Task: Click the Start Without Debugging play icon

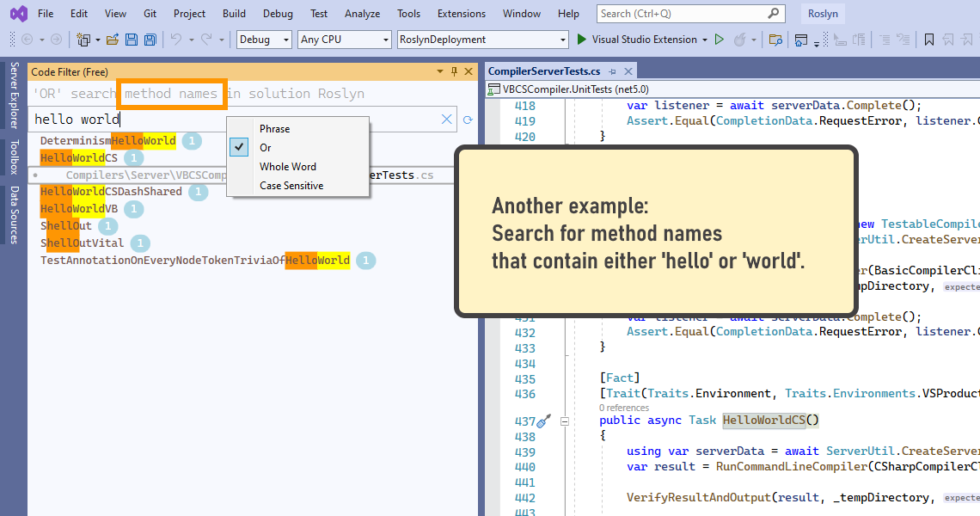Action: point(720,40)
